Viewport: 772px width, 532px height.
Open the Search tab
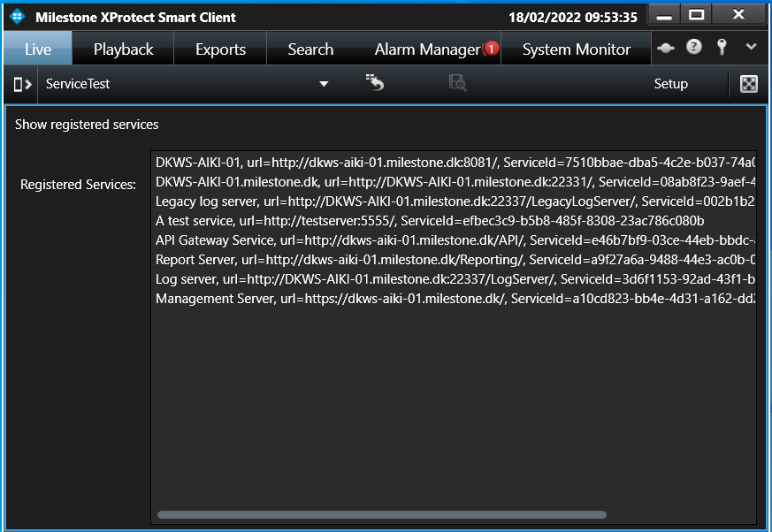310,49
